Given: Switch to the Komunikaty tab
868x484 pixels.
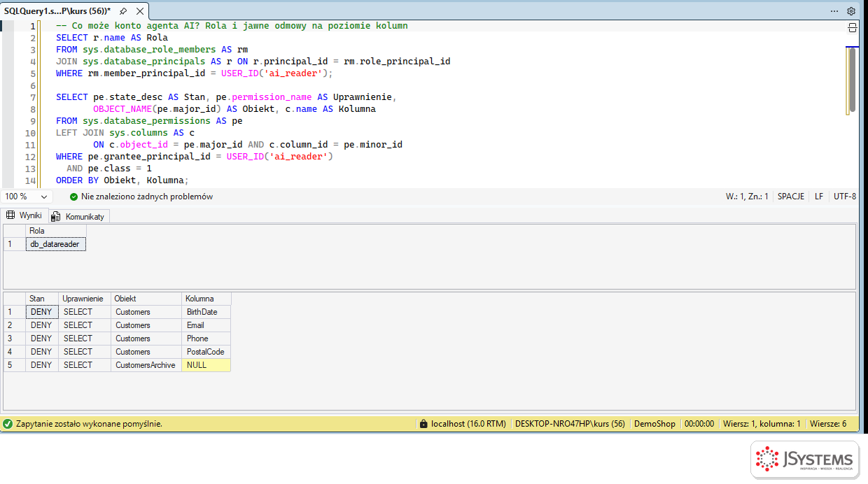Looking at the screenshot, I should pyautogui.click(x=78, y=216).
